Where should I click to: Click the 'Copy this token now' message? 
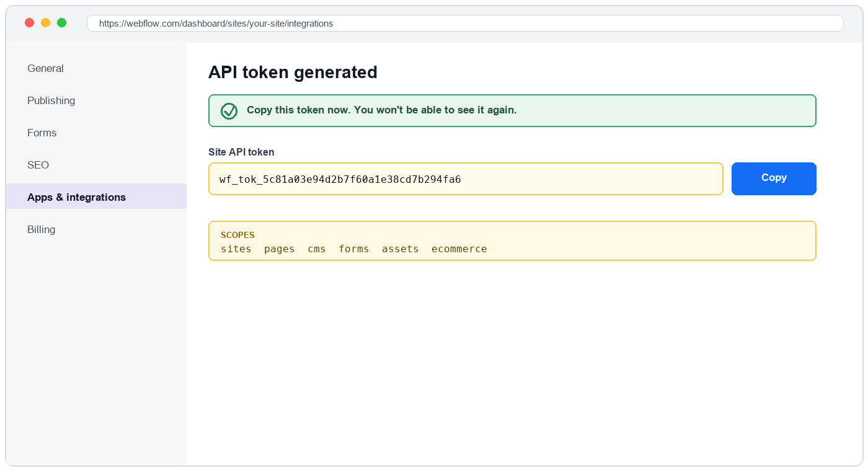(x=382, y=110)
